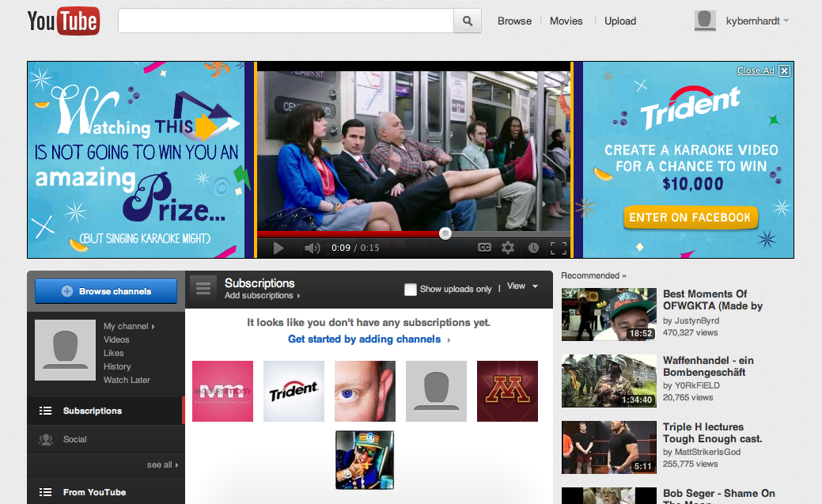The height and width of the screenshot is (504, 822).
Task: Open the sunglasses man channel thumbnail
Action: pos(365,460)
